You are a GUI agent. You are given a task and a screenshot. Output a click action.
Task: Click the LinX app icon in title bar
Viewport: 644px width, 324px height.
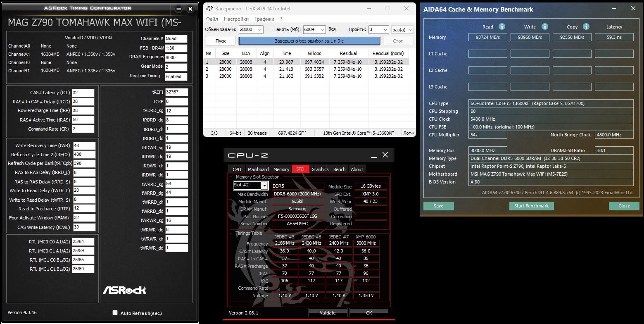(x=209, y=8)
